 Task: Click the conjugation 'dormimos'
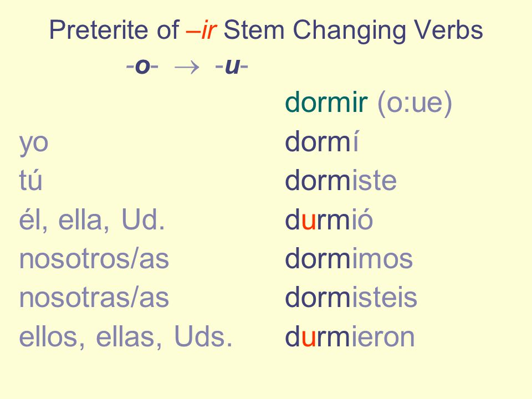349,258
